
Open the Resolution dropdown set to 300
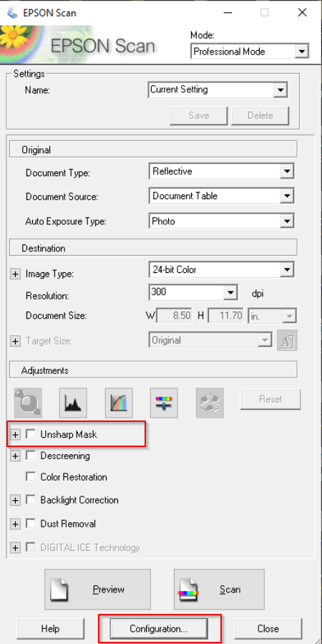(x=194, y=292)
